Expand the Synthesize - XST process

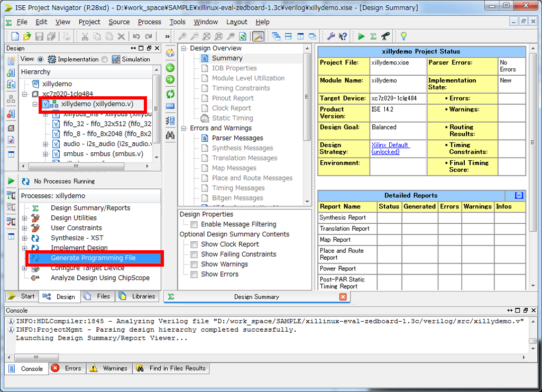[25, 238]
